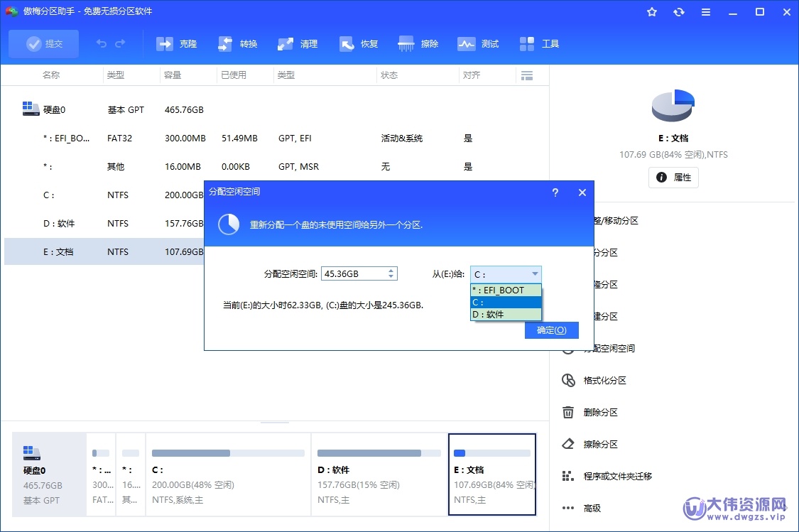799x532 pixels.
Task: Click the 恢复 (Recover) toolbar icon
Action: (x=359, y=43)
